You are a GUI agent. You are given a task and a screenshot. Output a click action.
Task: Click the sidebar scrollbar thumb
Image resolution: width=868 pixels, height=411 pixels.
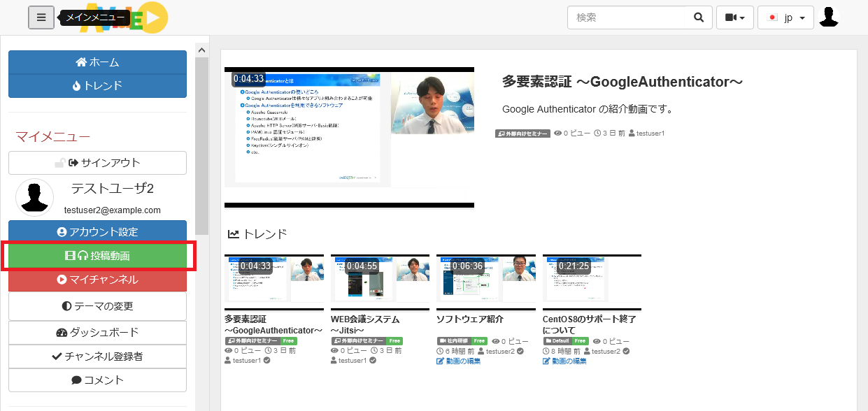(x=202, y=145)
